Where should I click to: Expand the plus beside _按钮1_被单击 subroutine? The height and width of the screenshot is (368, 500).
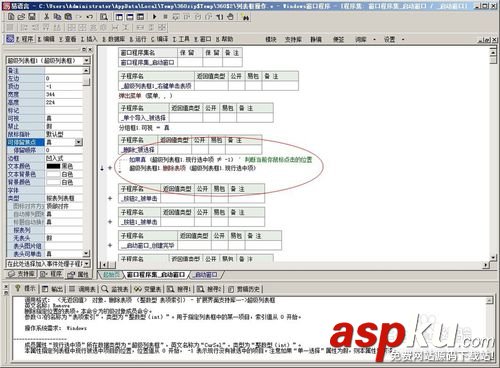(x=110, y=222)
